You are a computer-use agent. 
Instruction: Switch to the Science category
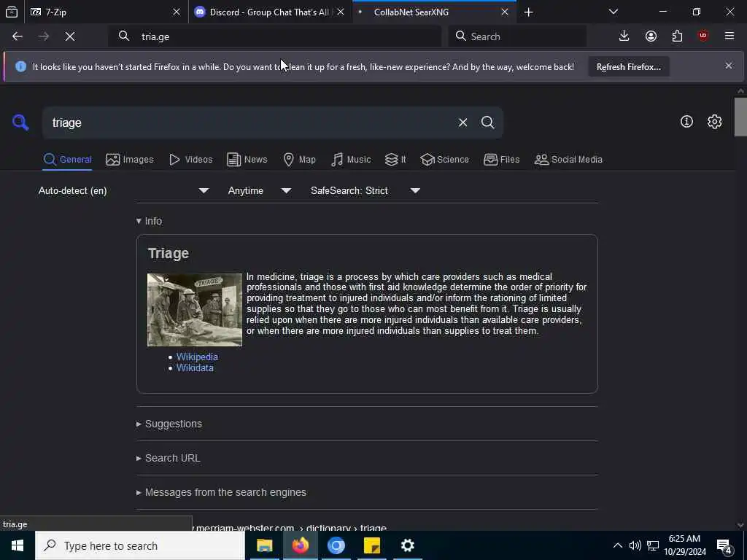click(x=444, y=160)
